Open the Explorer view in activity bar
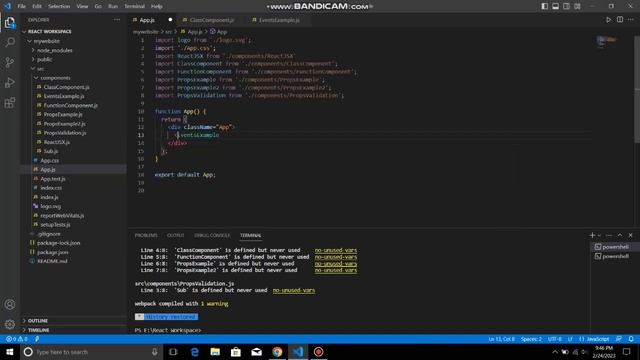 pos(10,22)
